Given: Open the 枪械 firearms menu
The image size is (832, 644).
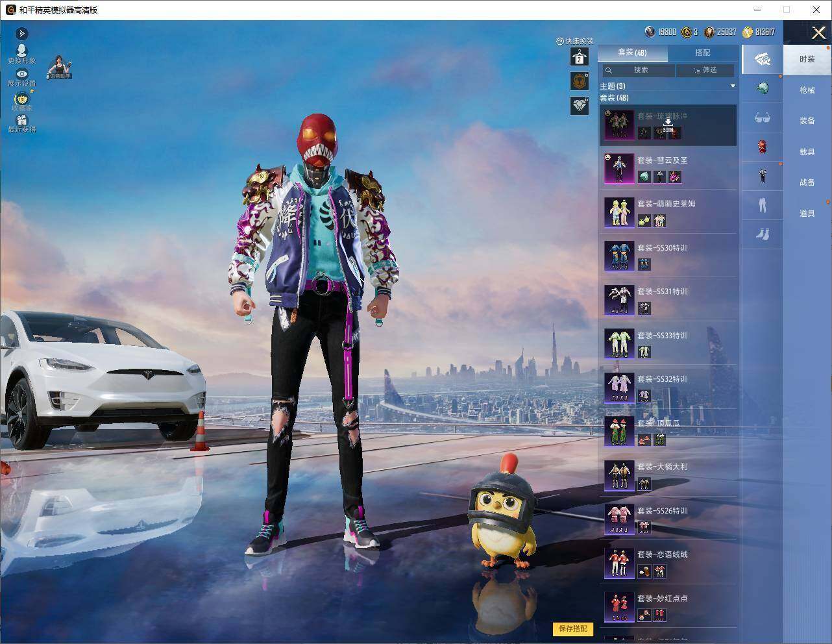Looking at the screenshot, I should coord(807,90).
